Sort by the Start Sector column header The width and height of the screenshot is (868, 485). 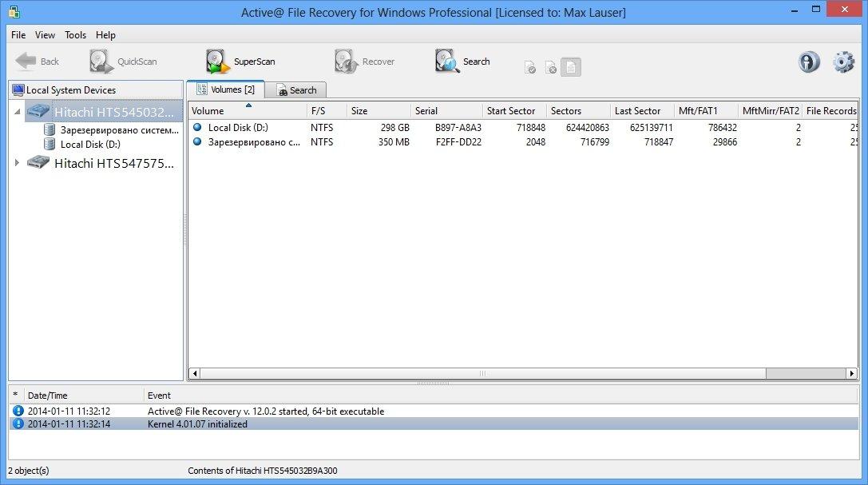[515, 111]
